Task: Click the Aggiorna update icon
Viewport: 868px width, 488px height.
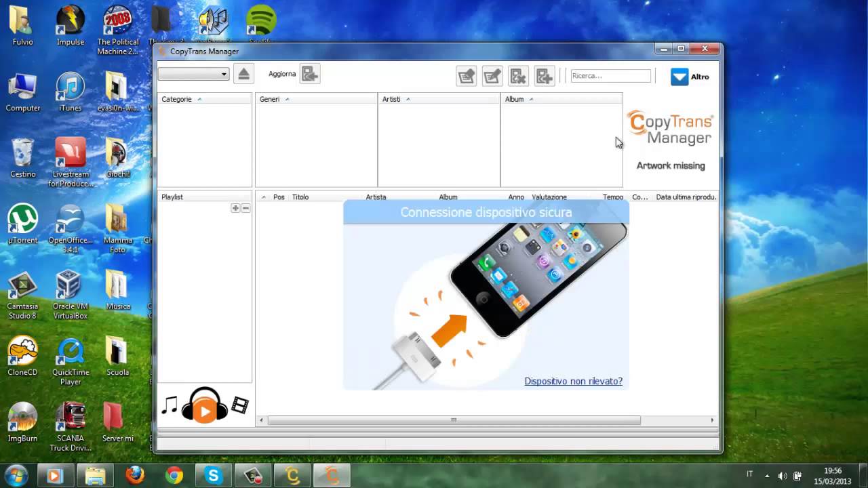Action: (x=310, y=74)
